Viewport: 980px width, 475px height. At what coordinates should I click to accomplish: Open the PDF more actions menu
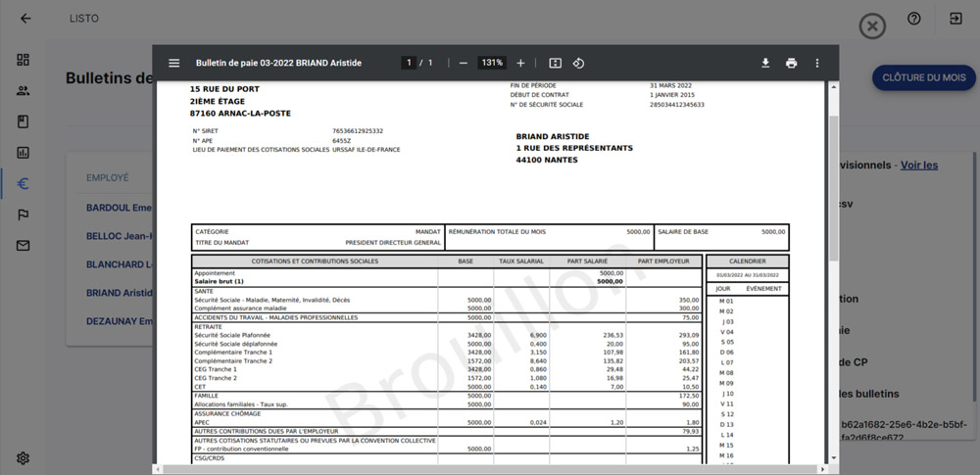click(816, 63)
